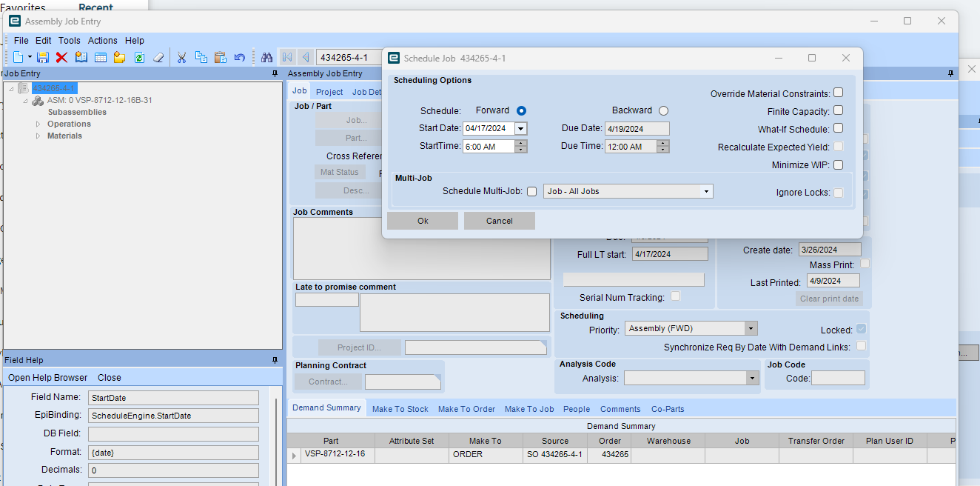
Task: Open the Actions menu
Action: pyautogui.click(x=102, y=41)
